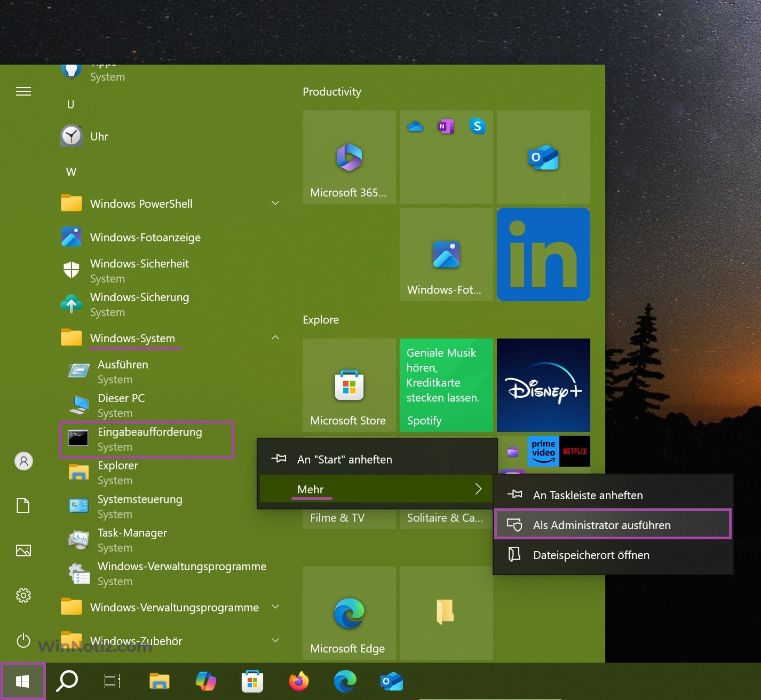Open Windows-Fotoanzeige in app list
This screenshot has width=761, height=700.
click(x=171, y=238)
